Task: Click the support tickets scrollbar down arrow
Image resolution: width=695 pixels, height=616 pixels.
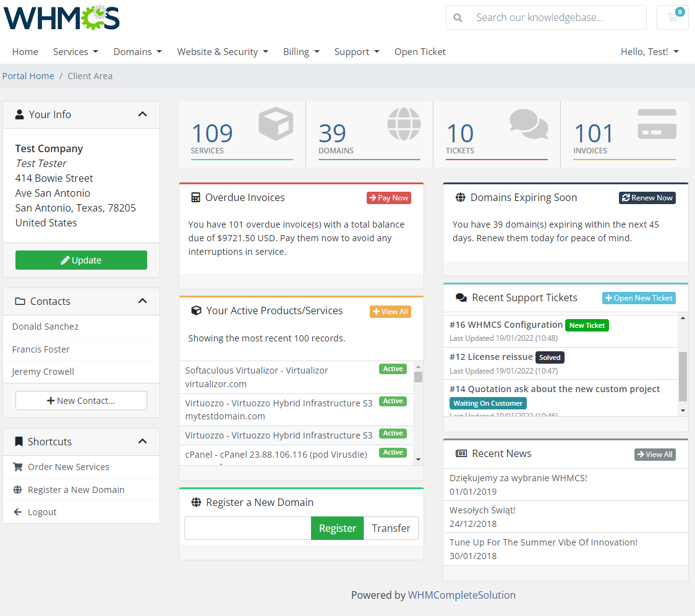Action: tap(683, 411)
